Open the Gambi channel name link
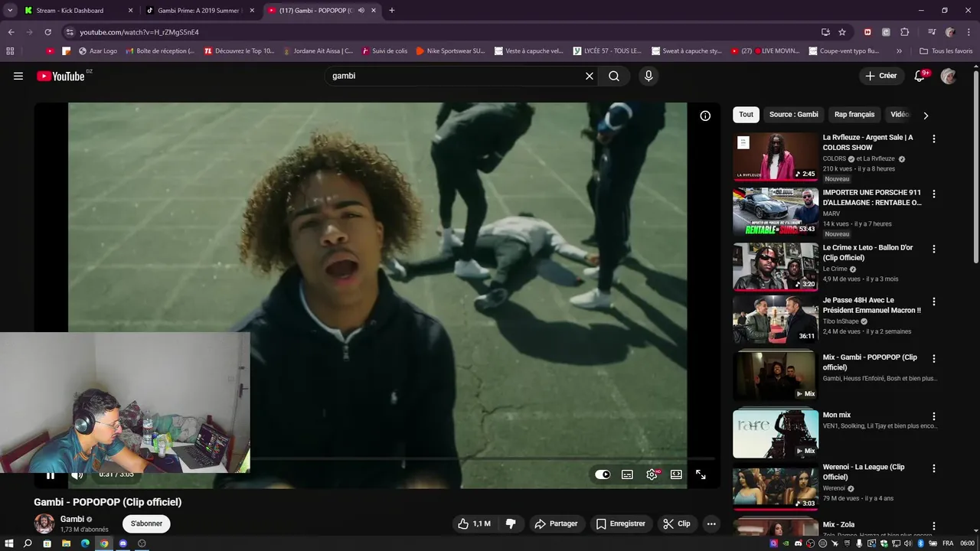Image resolution: width=980 pixels, height=551 pixels. tap(72, 519)
